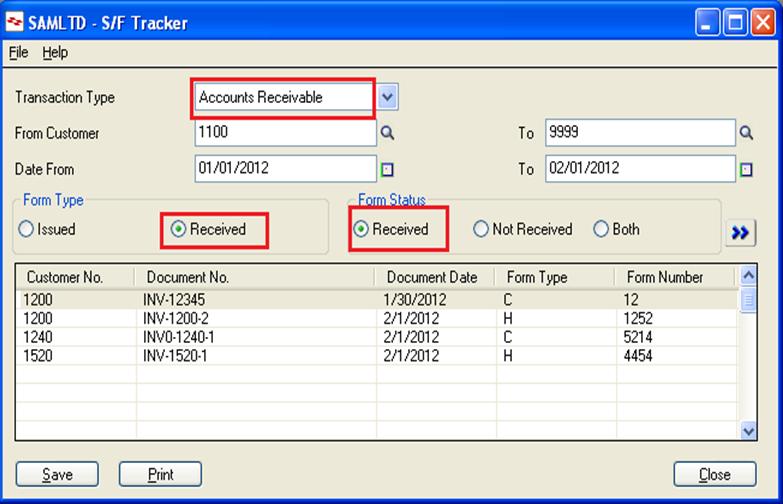This screenshot has height=504, width=783.
Task: Minimize the S/F Tracker window
Action: pyautogui.click(x=707, y=22)
